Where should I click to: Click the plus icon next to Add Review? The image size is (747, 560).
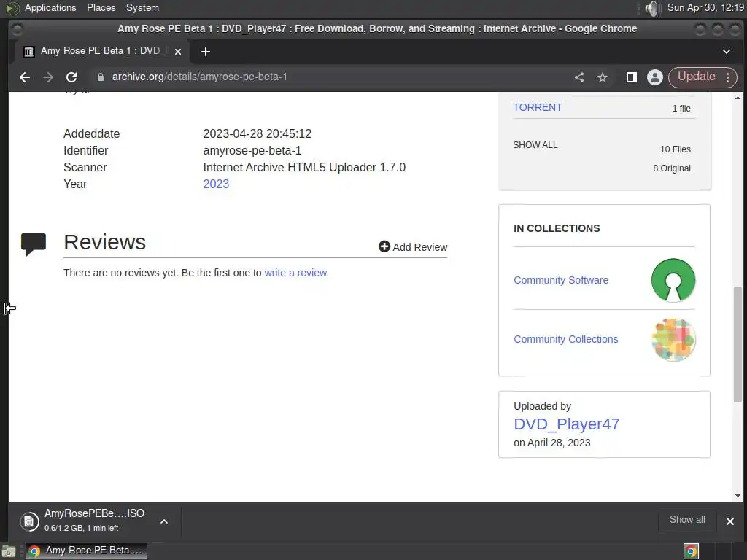(x=384, y=246)
